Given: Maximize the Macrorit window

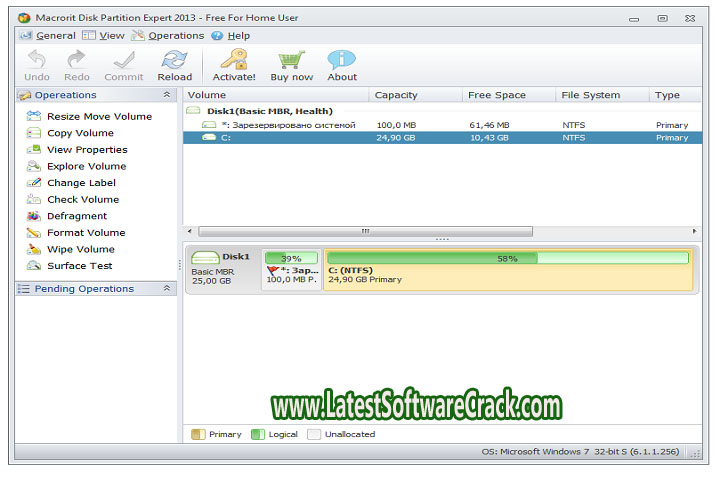Looking at the screenshot, I should click(662, 18).
